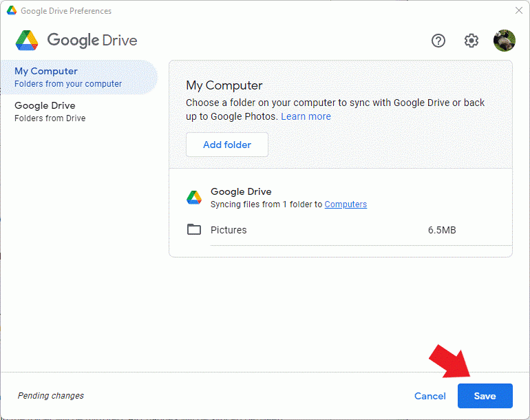Select the Pictures folder row
The width and height of the screenshot is (530, 420).
coord(349,230)
